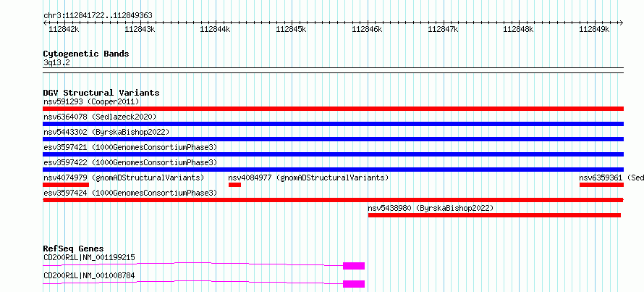This screenshot has height=292, width=644.
Task: Click the esv3597422 blue variant bar
Action: (333, 170)
